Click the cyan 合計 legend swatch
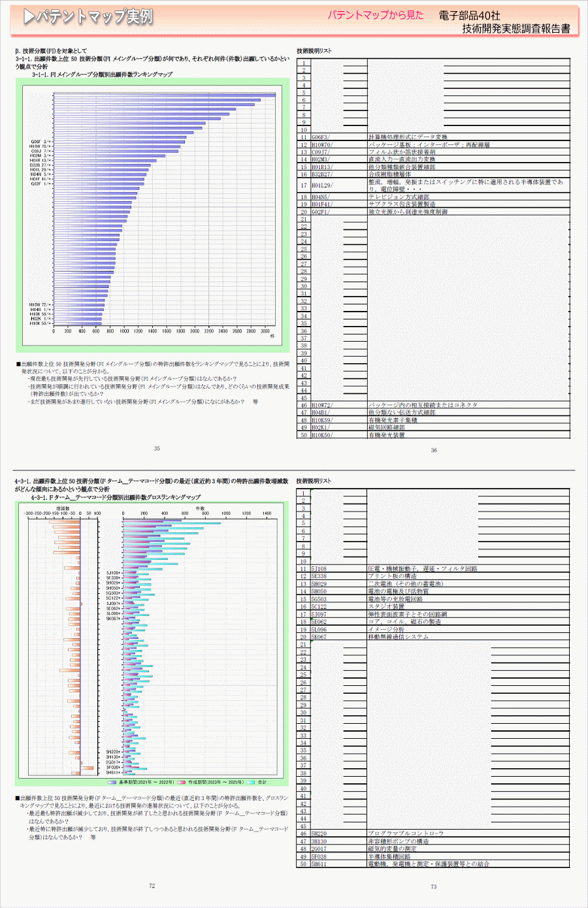The width and height of the screenshot is (588, 908). tap(251, 782)
